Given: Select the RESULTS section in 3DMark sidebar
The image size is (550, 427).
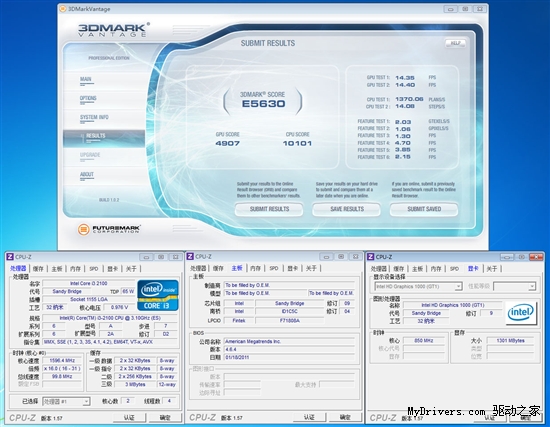Looking at the screenshot, I should [104, 138].
